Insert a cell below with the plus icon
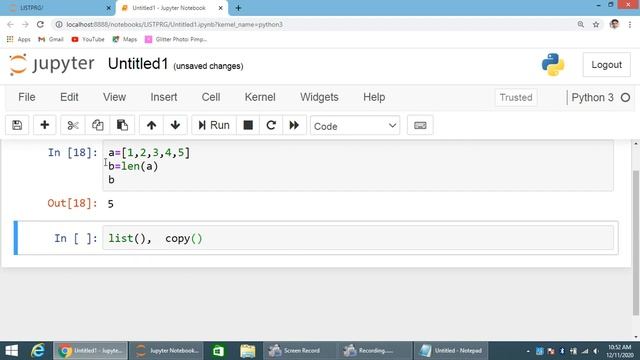 (x=44, y=125)
